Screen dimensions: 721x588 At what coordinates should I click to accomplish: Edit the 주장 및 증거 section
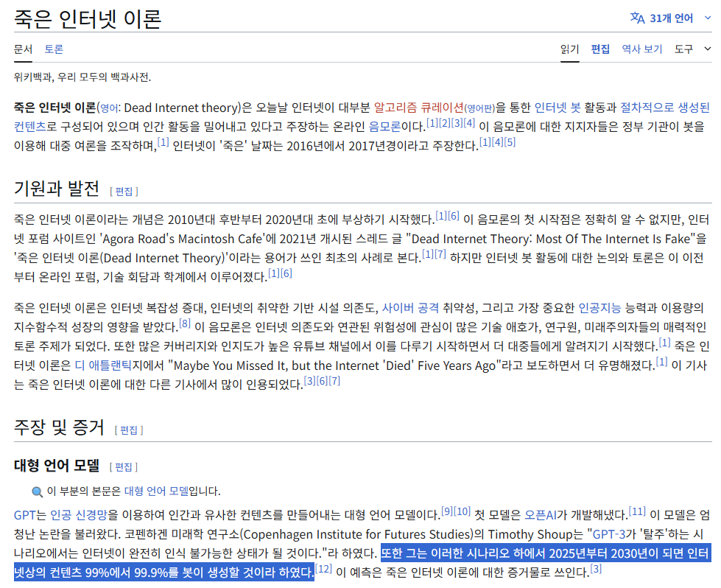[129, 430]
